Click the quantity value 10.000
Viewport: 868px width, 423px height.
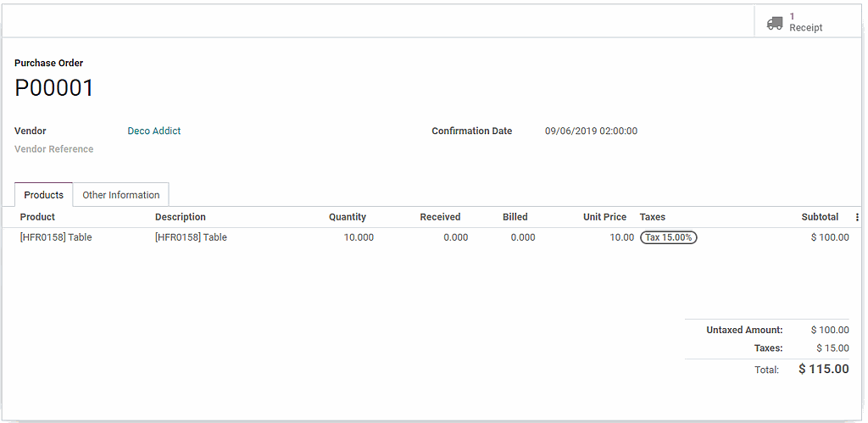[359, 237]
